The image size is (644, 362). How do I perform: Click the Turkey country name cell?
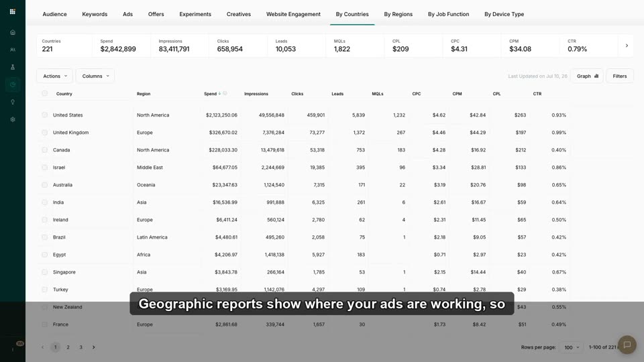60,290
